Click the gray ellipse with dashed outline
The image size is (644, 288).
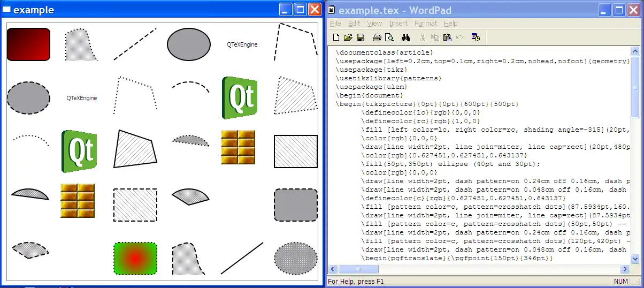pos(28,97)
